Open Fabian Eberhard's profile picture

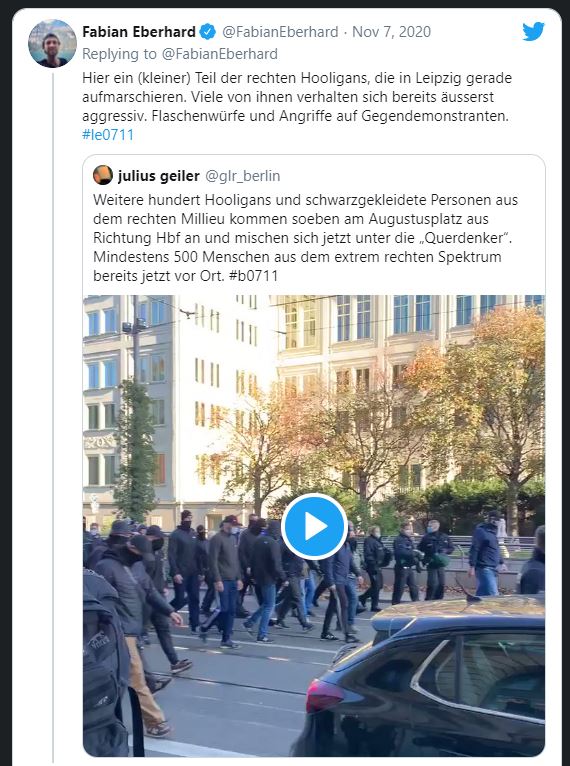[x=52, y=43]
